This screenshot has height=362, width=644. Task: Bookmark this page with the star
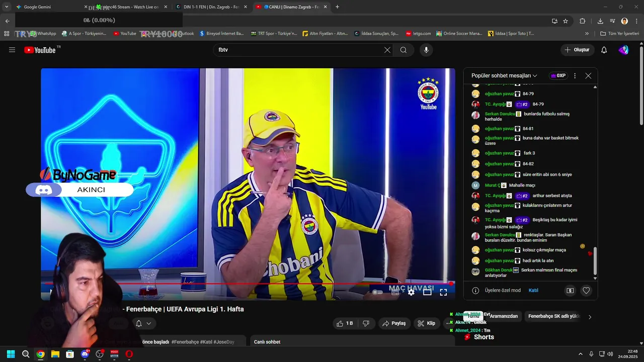[x=566, y=21]
